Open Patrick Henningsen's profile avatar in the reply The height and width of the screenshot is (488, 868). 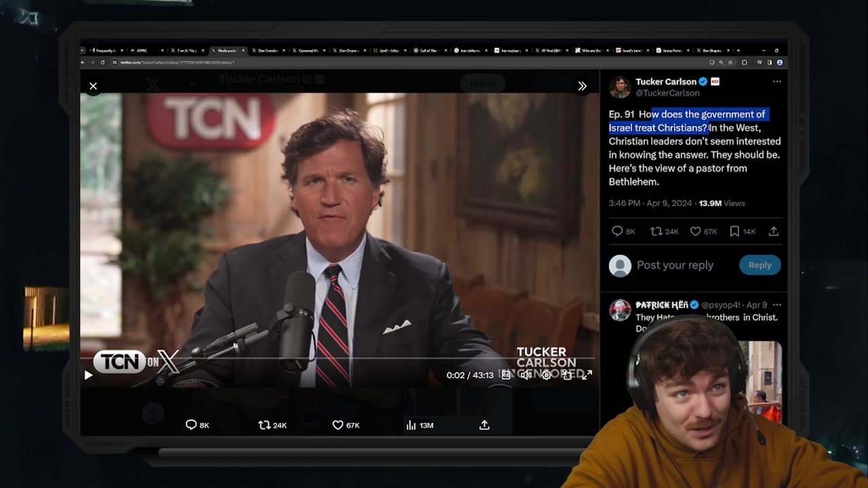620,310
